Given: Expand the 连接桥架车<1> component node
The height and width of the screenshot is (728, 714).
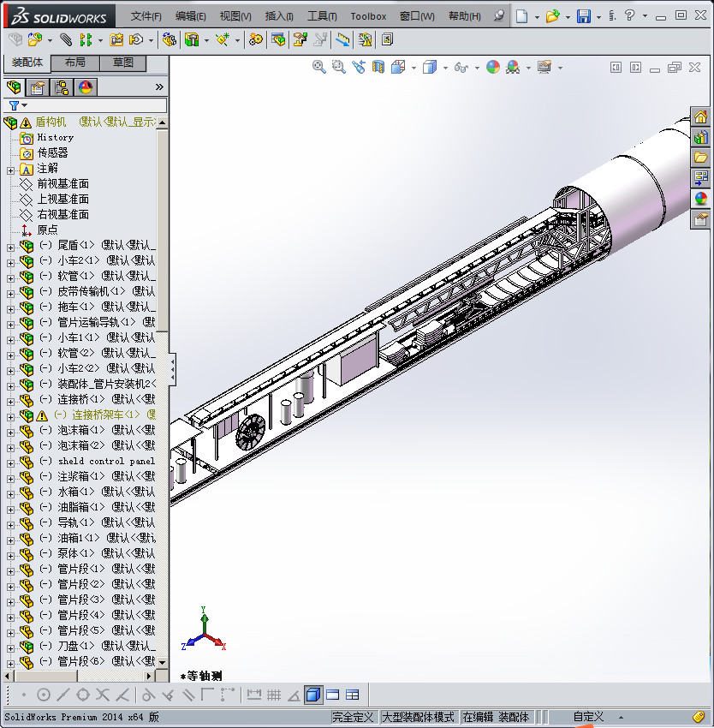Looking at the screenshot, I should point(10,417).
